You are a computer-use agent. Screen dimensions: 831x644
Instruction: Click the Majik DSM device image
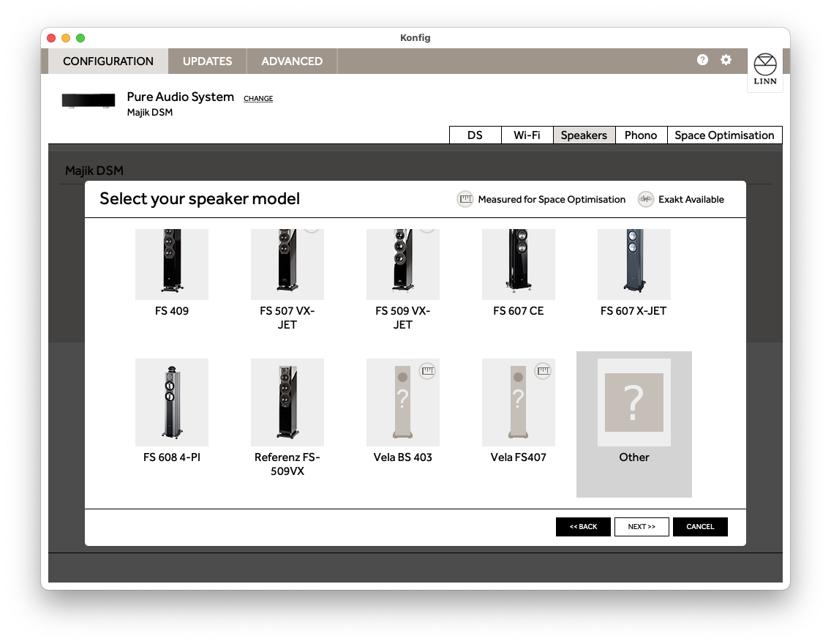tap(89, 100)
